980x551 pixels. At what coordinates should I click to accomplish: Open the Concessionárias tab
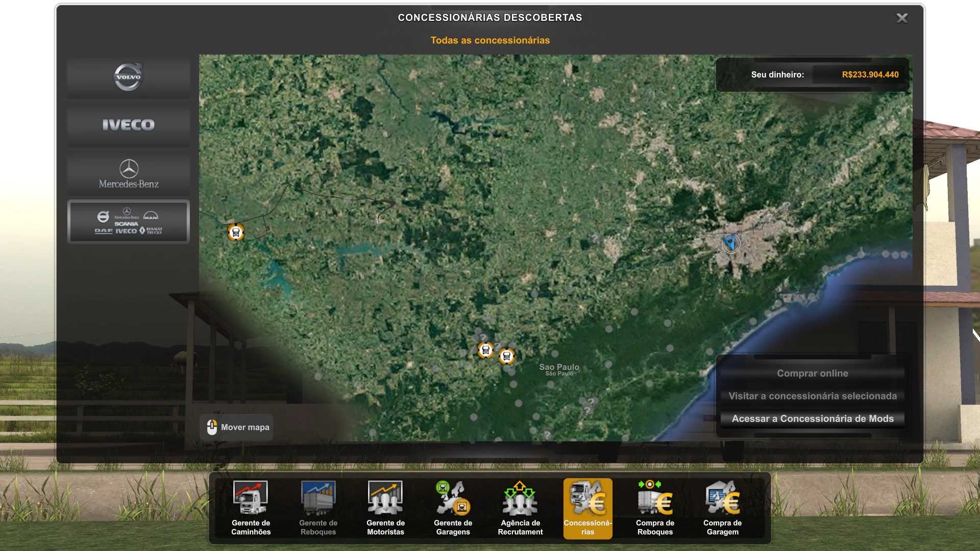[587, 508]
